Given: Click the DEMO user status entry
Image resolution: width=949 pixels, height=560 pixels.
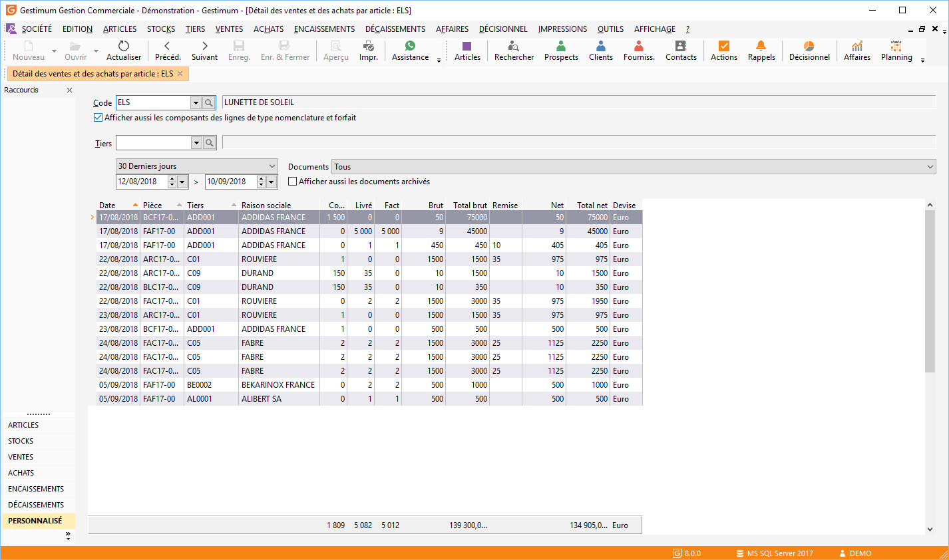Looking at the screenshot, I should [x=855, y=553].
